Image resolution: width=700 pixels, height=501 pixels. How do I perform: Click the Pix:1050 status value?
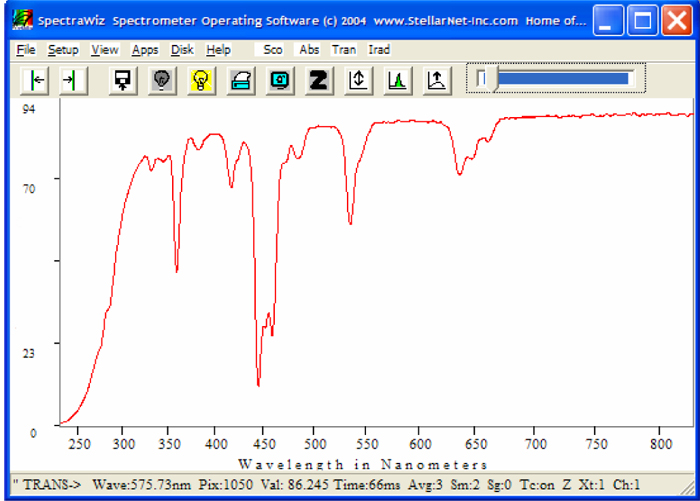pyautogui.click(x=225, y=484)
